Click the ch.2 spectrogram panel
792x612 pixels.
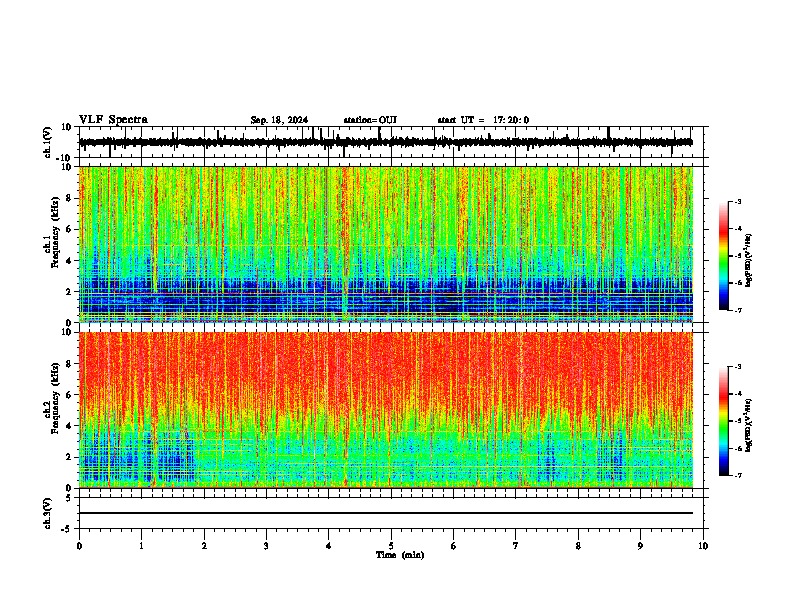point(386,410)
